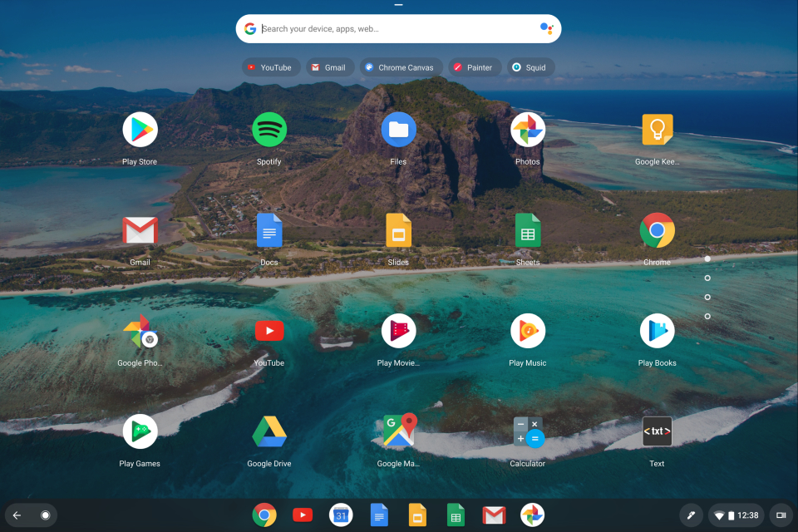Open Play Music app

tap(527, 331)
